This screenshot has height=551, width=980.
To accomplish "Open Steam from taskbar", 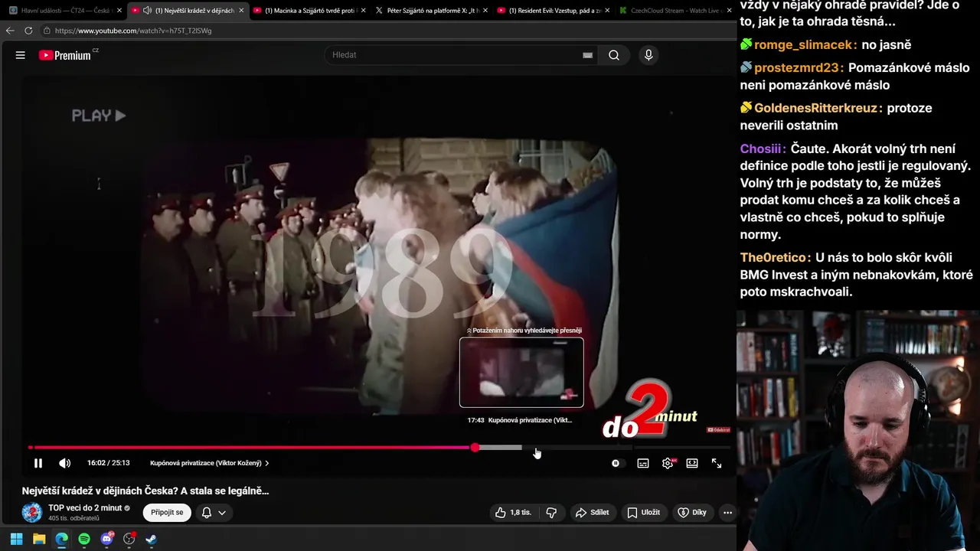I will [152, 539].
